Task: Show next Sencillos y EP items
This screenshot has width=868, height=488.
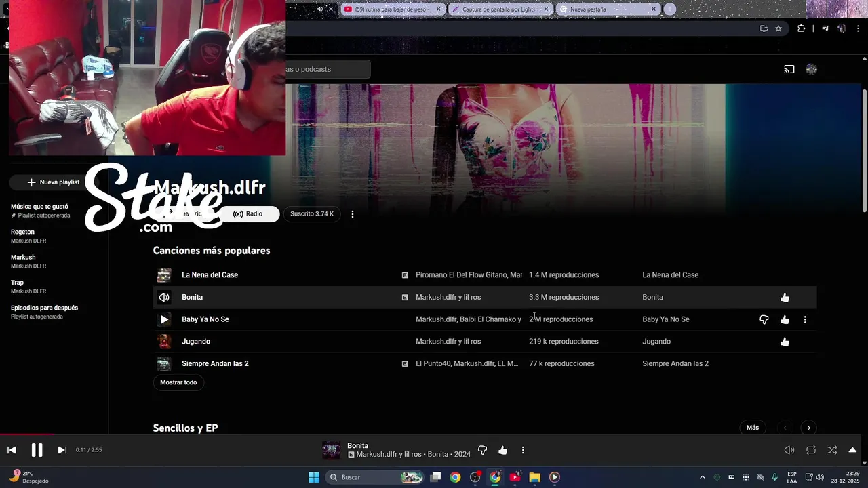Action: tap(808, 428)
